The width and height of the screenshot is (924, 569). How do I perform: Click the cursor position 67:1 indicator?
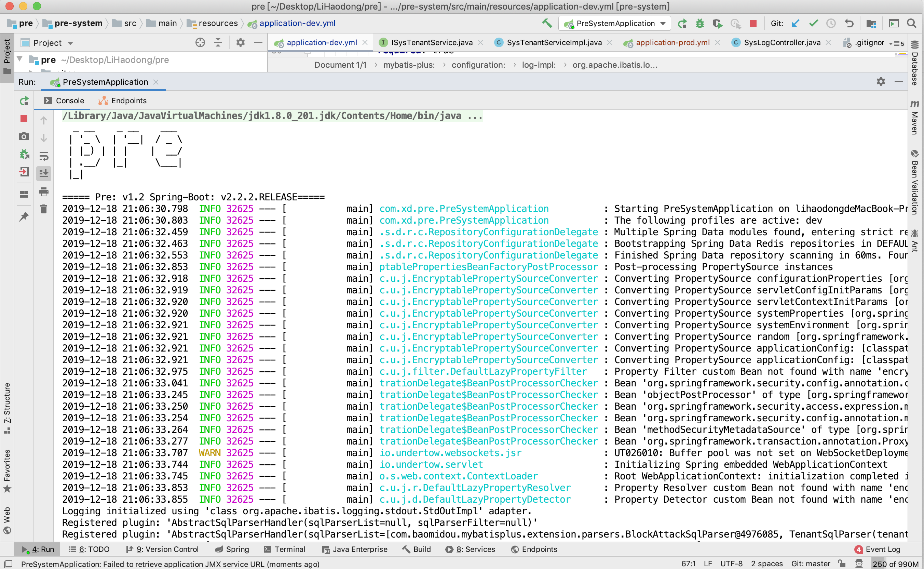[688, 564]
